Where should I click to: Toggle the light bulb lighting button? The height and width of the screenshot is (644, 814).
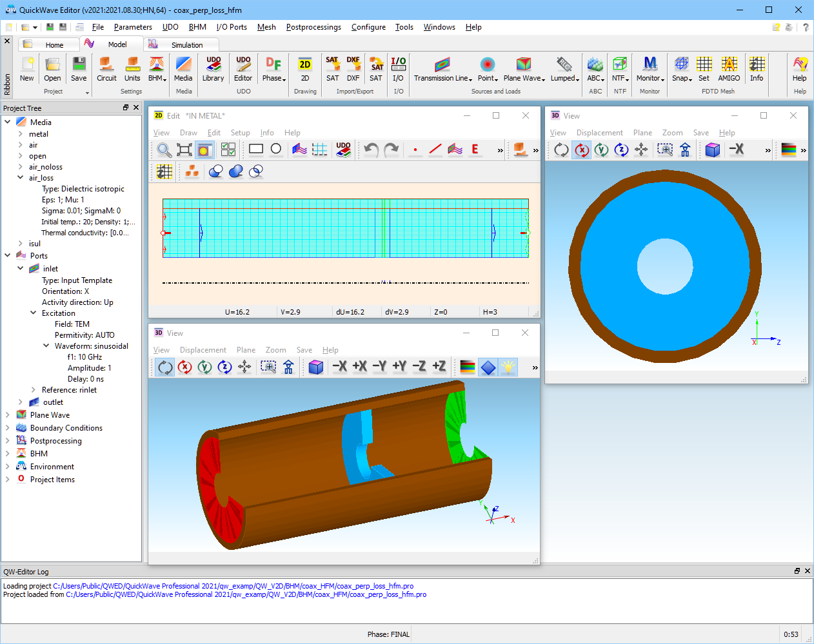point(508,367)
